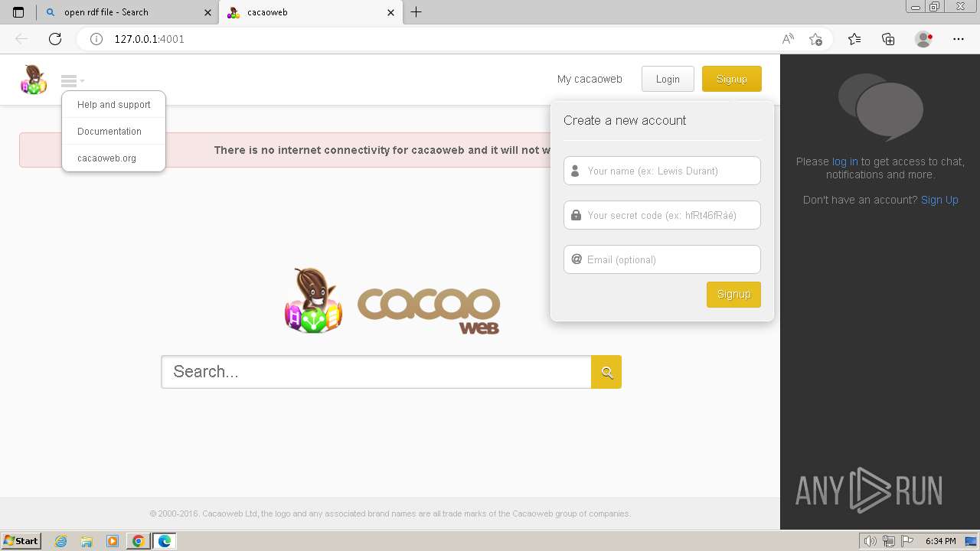Click the taskbar clock showing 6:34 PM
This screenshot has width=980, height=551.
point(941,541)
